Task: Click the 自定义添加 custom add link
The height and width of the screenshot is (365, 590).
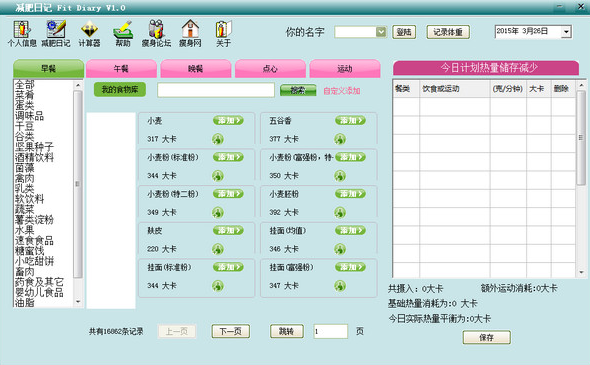Action: click(x=342, y=91)
